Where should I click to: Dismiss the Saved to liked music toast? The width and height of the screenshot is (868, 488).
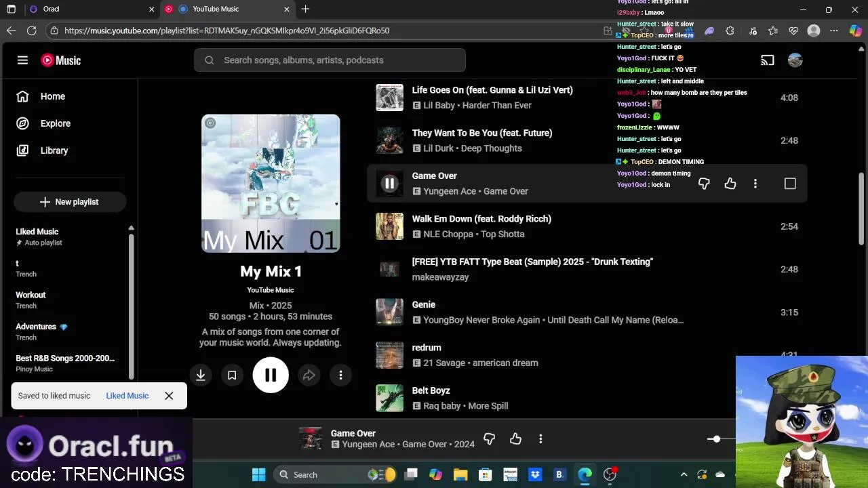pyautogui.click(x=169, y=396)
